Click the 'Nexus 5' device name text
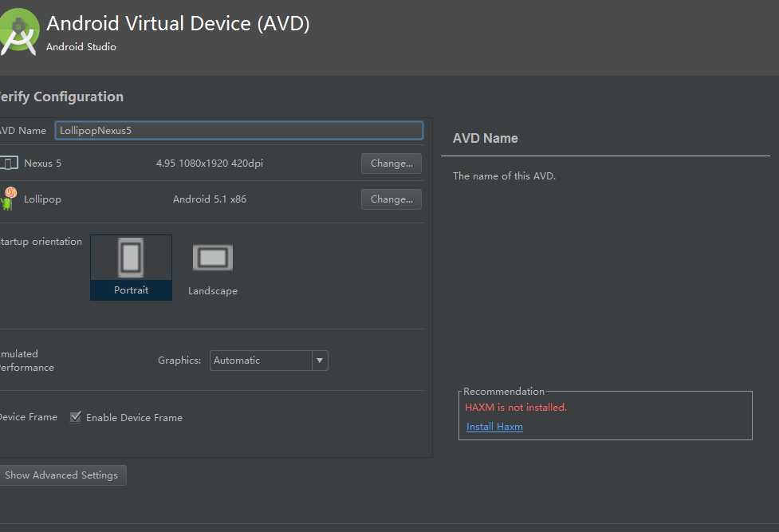Image resolution: width=779 pixels, height=532 pixels. coord(43,163)
